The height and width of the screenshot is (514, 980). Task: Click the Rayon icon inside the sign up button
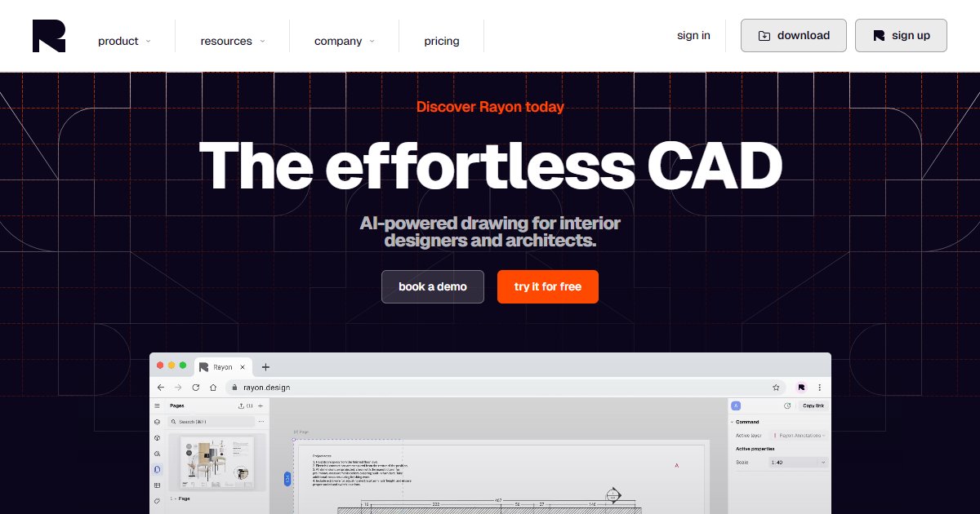point(879,36)
